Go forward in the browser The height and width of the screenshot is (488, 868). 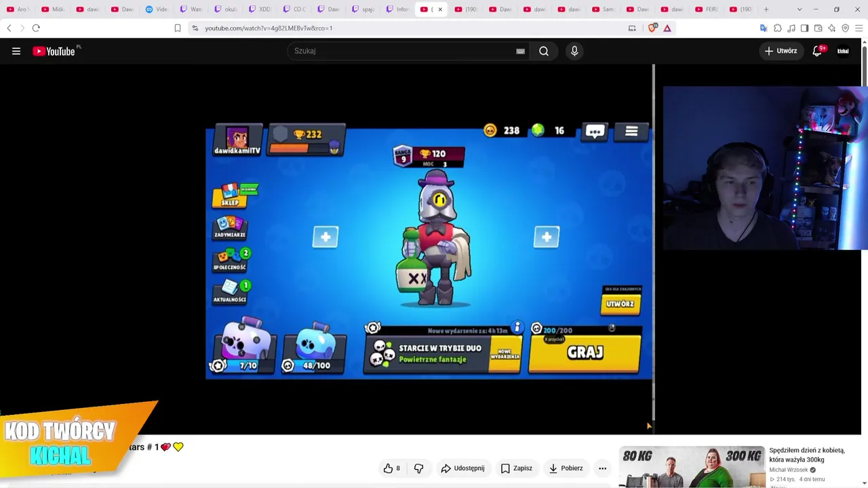[x=22, y=28]
